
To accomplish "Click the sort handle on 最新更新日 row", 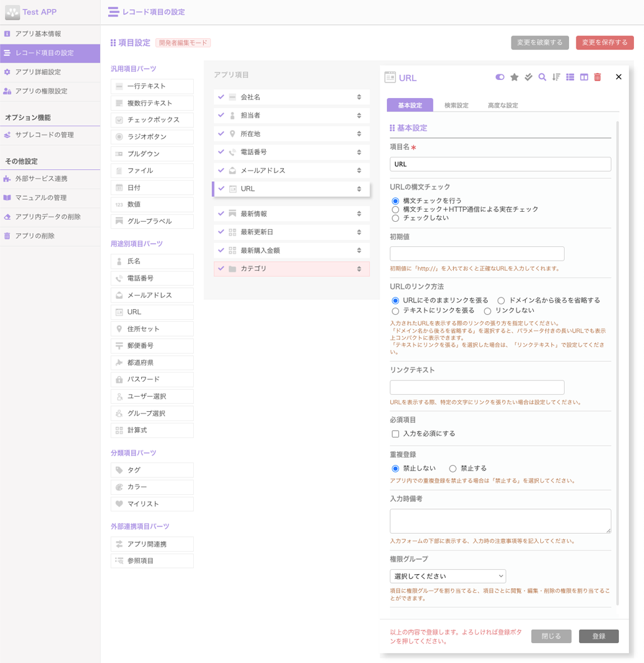I will (359, 232).
